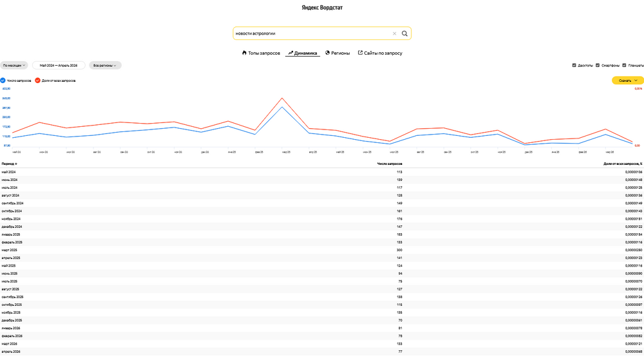644x360 pixels.
Task: Click the request count 176 for ноябрь 2024
Action: point(400,219)
